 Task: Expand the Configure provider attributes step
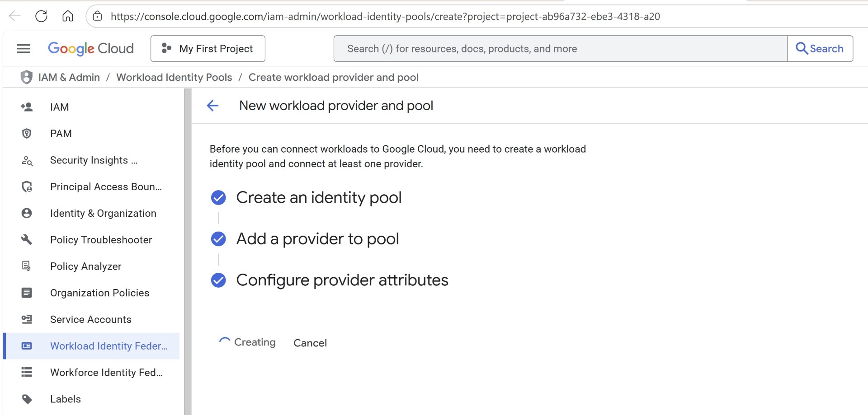coord(342,280)
